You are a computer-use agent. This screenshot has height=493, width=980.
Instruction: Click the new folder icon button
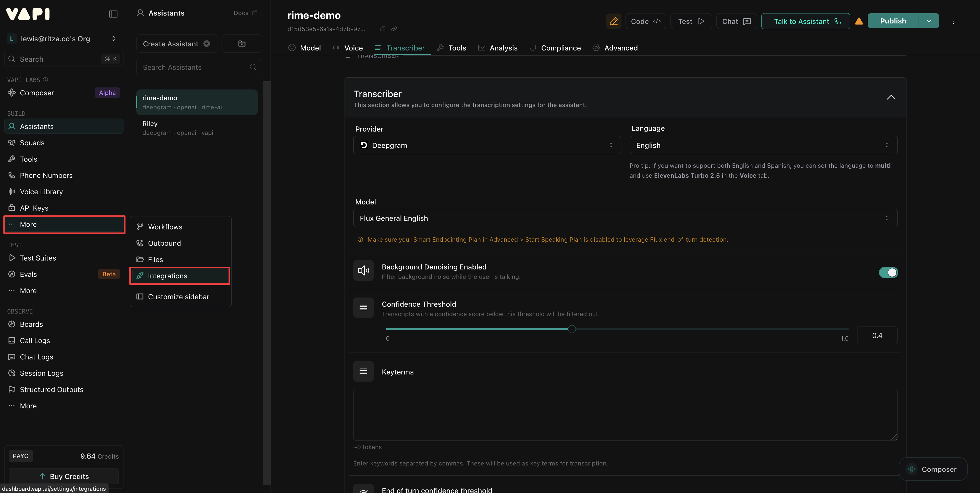click(x=242, y=44)
